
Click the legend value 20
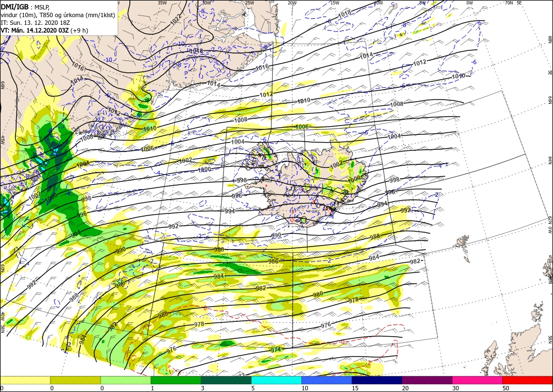[405, 388]
